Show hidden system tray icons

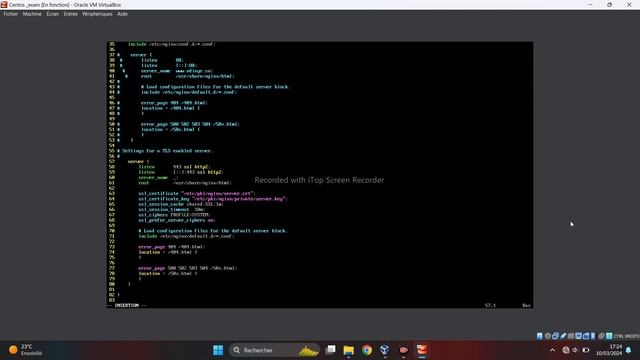pyautogui.click(x=553, y=350)
